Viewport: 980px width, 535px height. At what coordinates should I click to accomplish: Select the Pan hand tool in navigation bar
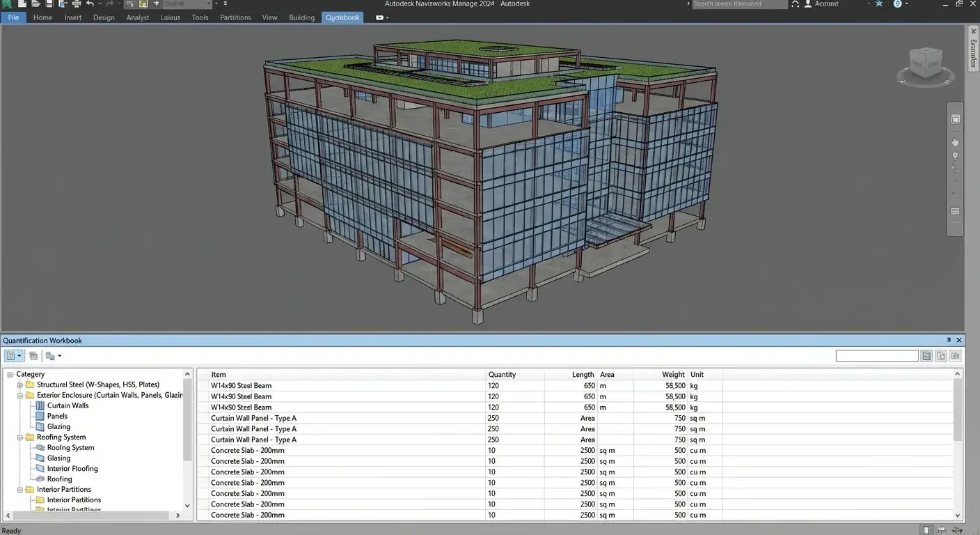click(x=956, y=141)
